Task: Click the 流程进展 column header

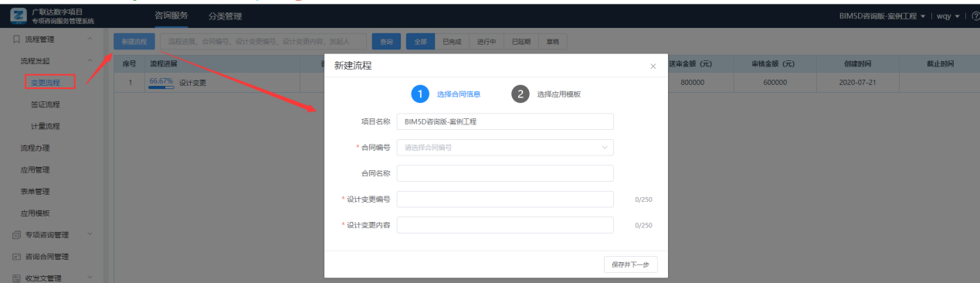Action: (164, 63)
